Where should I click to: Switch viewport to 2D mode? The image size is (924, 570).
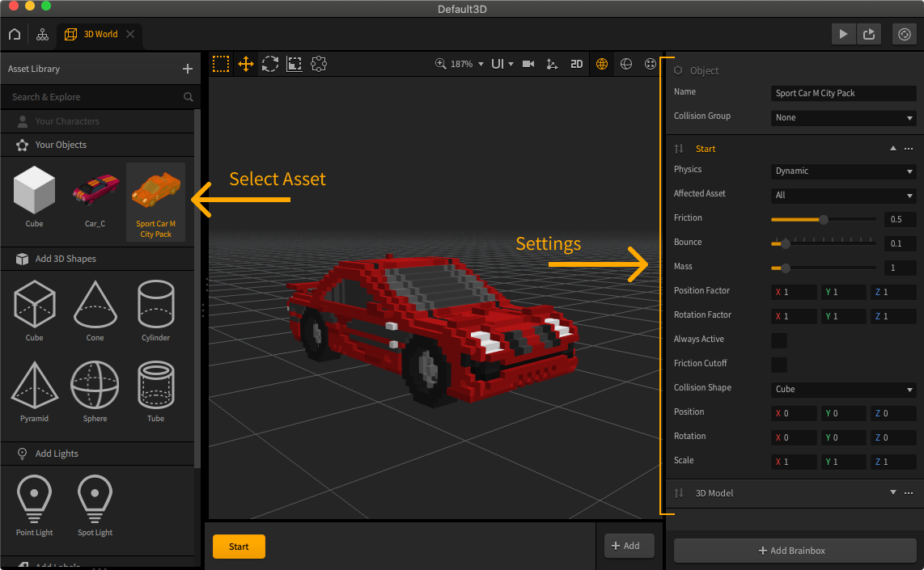pos(576,64)
